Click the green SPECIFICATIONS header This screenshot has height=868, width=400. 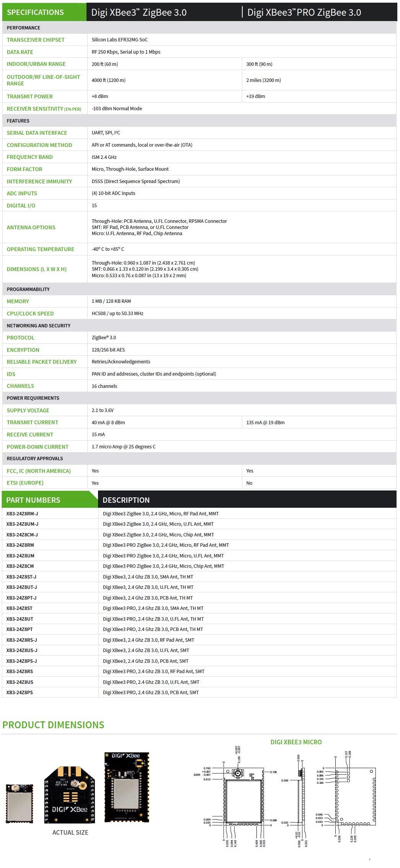point(36,12)
